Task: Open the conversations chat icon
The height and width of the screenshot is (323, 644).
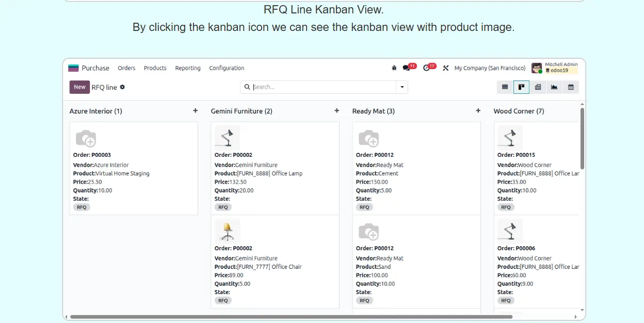Action: click(x=407, y=68)
